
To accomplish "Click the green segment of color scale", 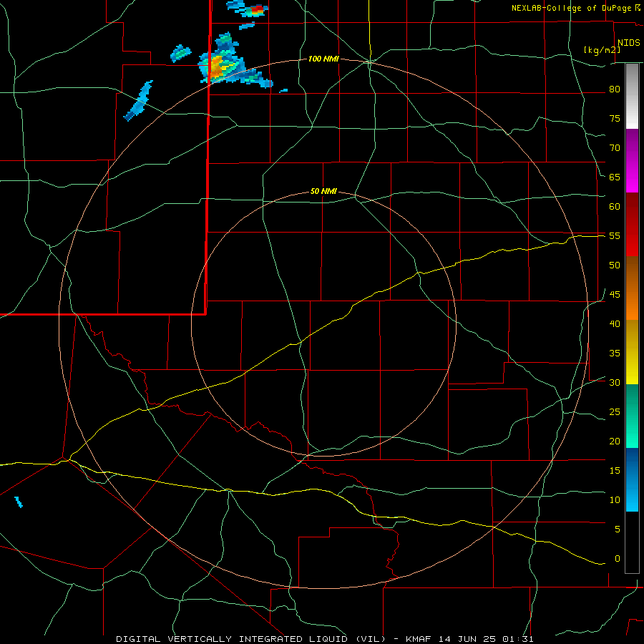I will point(632,416).
